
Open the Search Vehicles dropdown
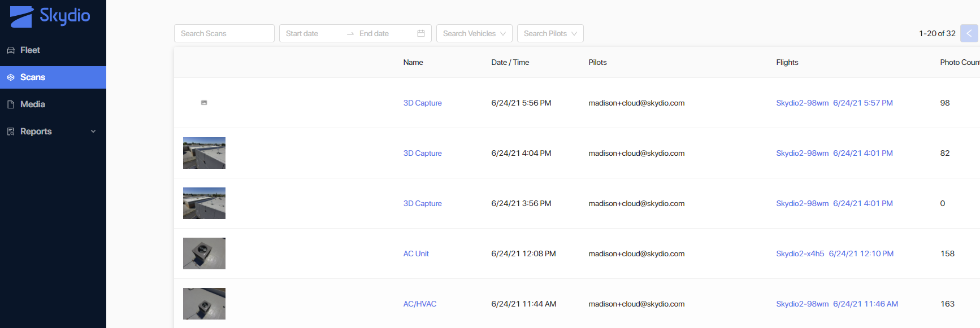(x=474, y=33)
